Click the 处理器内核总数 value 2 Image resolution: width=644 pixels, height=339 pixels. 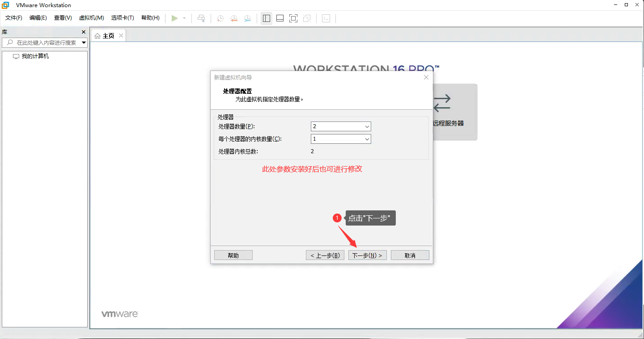point(313,151)
